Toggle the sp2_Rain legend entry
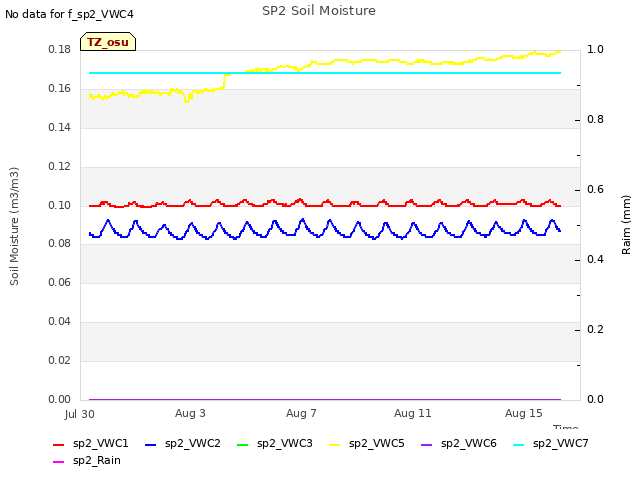The width and height of the screenshot is (640, 480). pyautogui.click(x=87, y=461)
